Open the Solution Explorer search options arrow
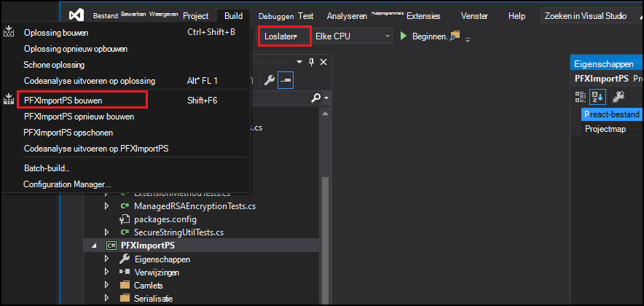The height and width of the screenshot is (306, 644). coord(326,98)
